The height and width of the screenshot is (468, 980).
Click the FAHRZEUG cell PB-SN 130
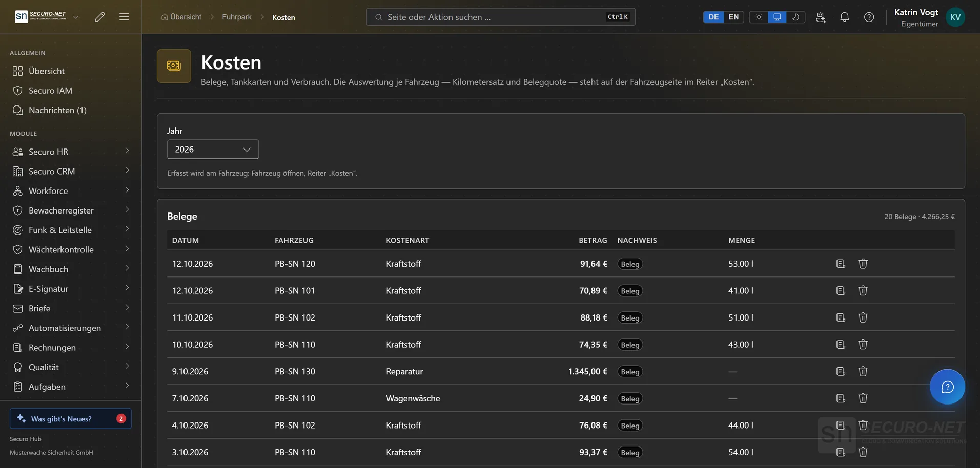[x=295, y=371]
